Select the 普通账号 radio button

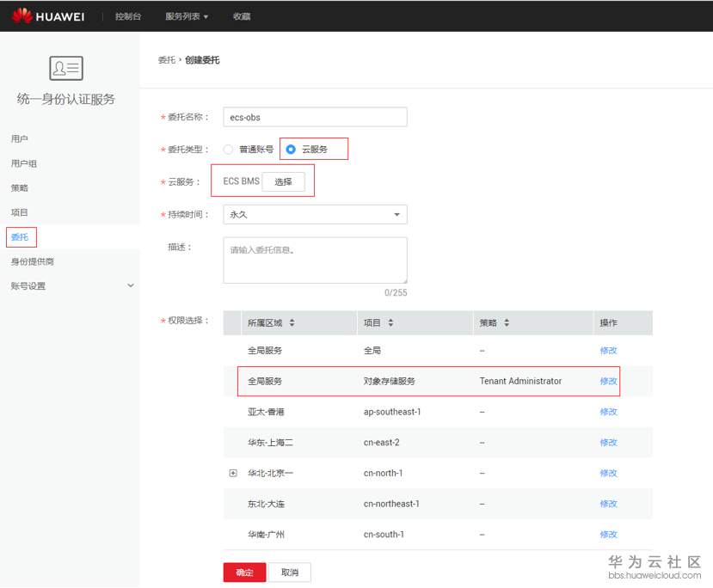click(x=228, y=149)
